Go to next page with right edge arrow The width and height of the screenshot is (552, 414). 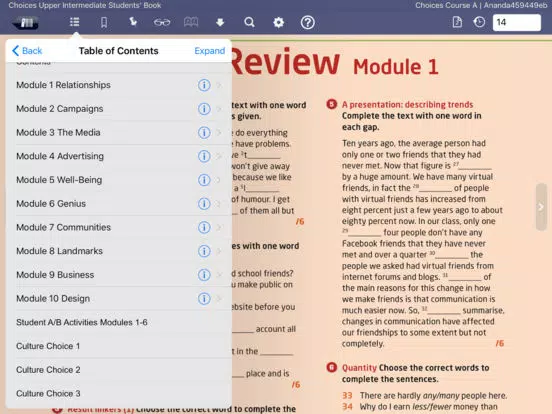(541, 207)
